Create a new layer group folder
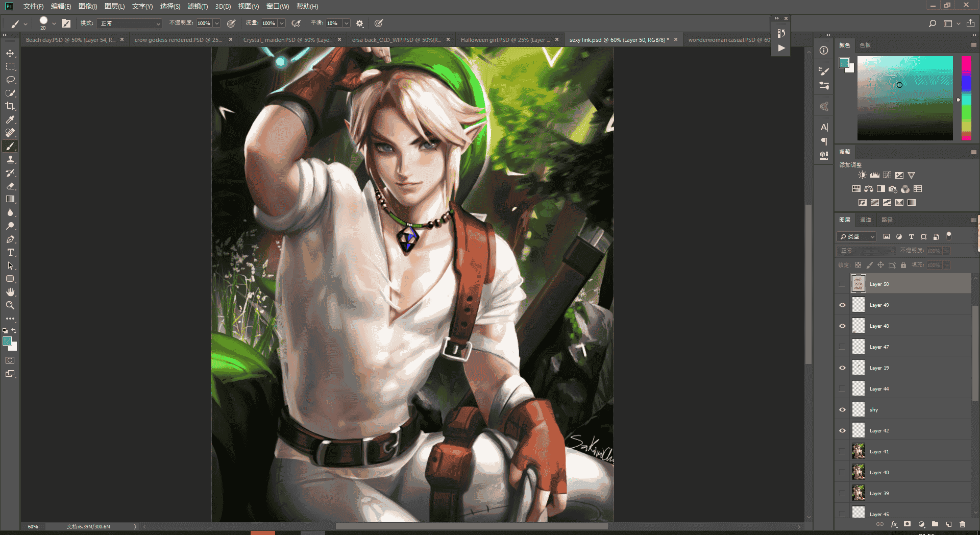 point(935,524)
